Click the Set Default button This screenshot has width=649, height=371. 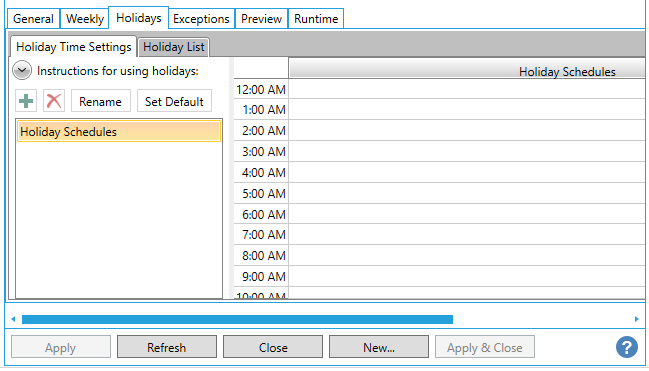pos(174,101)
